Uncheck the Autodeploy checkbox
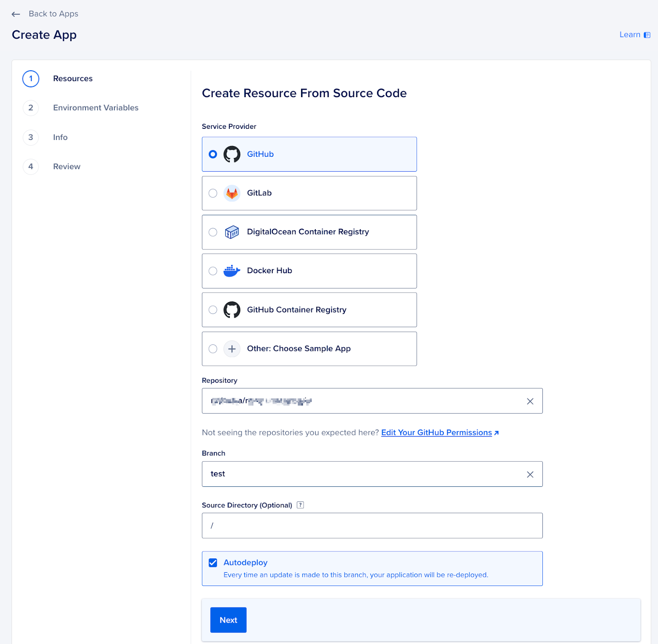658x644 pixels. [x=213, y=563]
